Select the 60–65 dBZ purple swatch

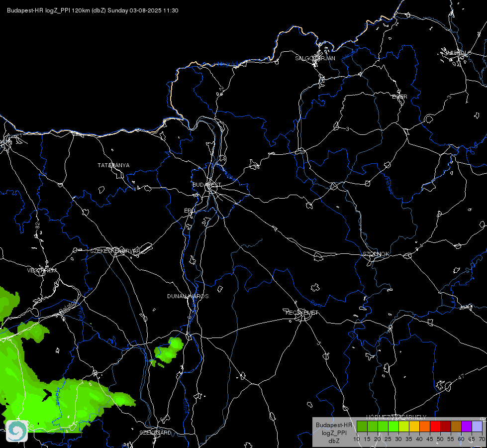coord(467,427)
